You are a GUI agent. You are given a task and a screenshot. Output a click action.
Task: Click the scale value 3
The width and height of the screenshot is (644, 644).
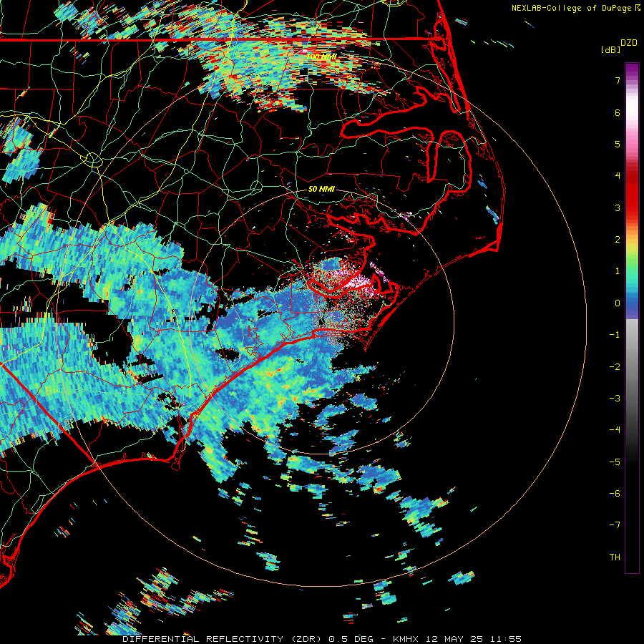pyautogui.click(x=618, y=208)
